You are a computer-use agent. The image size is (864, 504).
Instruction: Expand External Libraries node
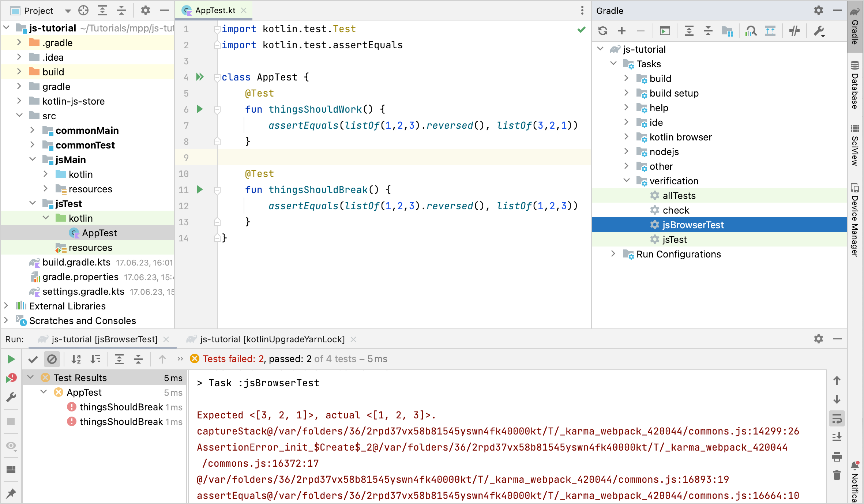pyautogui.click(x=6, y=306)
